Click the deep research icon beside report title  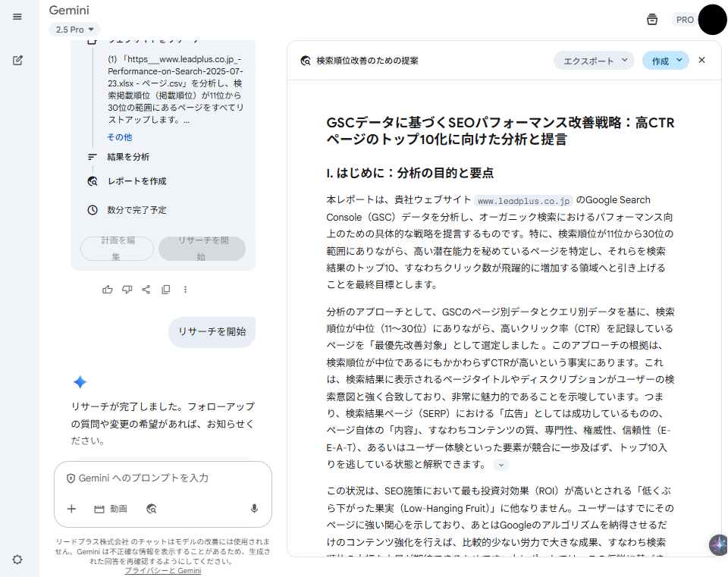click(306, 61)
